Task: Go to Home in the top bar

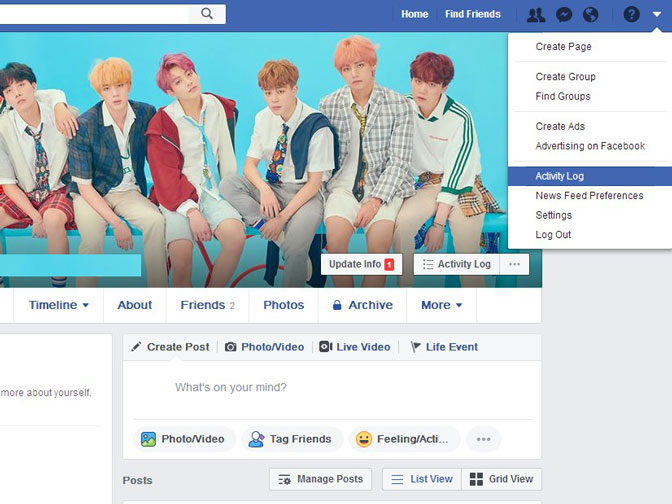Action: (414, 14)
